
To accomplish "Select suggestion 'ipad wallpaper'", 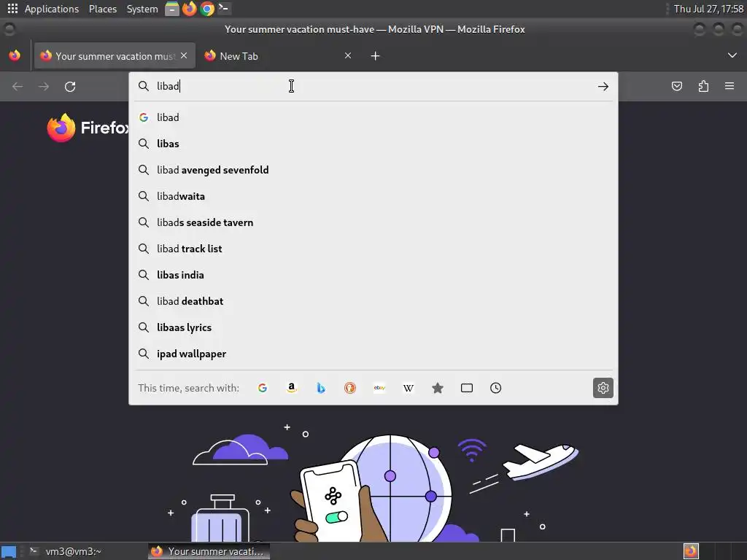I will [x=373, y=354].
